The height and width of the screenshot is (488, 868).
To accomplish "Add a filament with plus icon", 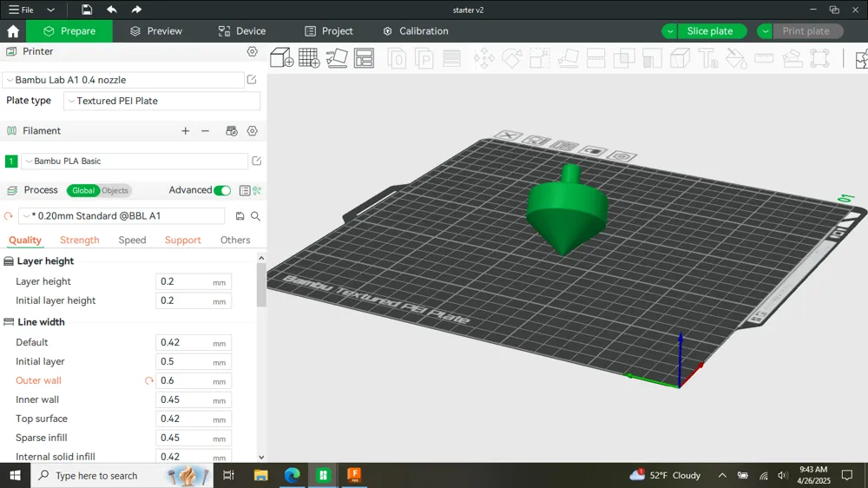I will tap(186, 131).
